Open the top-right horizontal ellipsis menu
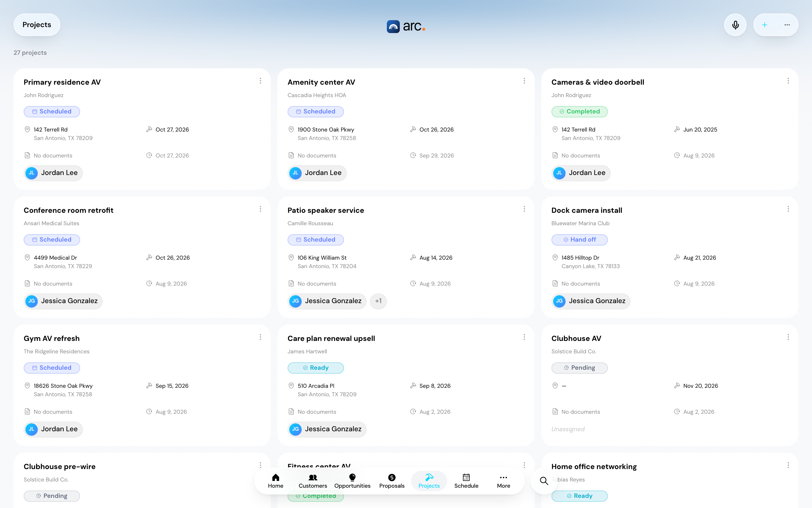This screenshot has height=508, width=812. (787, 25)
